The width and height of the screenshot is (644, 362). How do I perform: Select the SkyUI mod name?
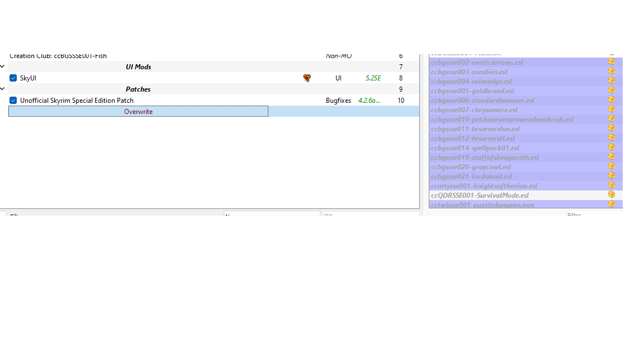click(28, 78)
